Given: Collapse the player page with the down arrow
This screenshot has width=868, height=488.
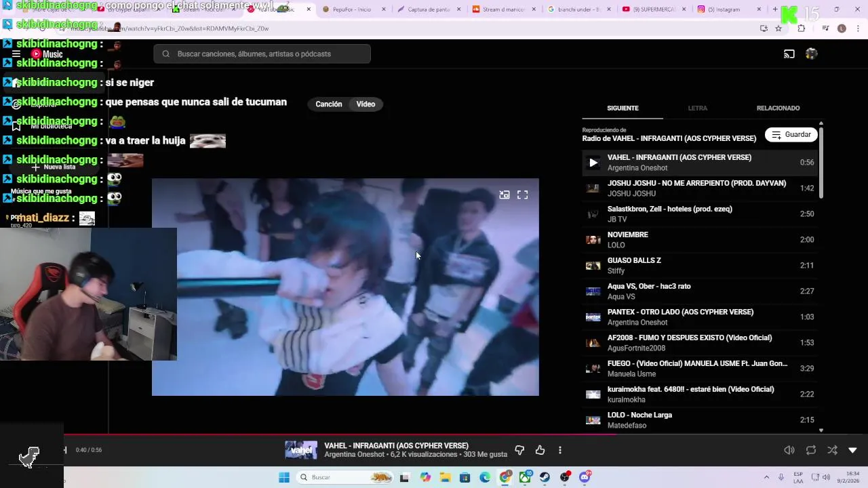Looking at the screenshot, I should 853,450.
